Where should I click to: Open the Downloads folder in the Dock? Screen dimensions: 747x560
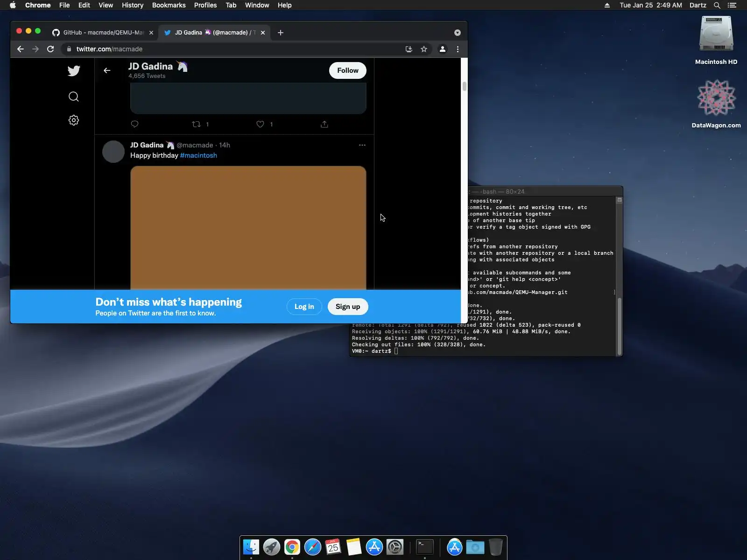click(475, 547)
